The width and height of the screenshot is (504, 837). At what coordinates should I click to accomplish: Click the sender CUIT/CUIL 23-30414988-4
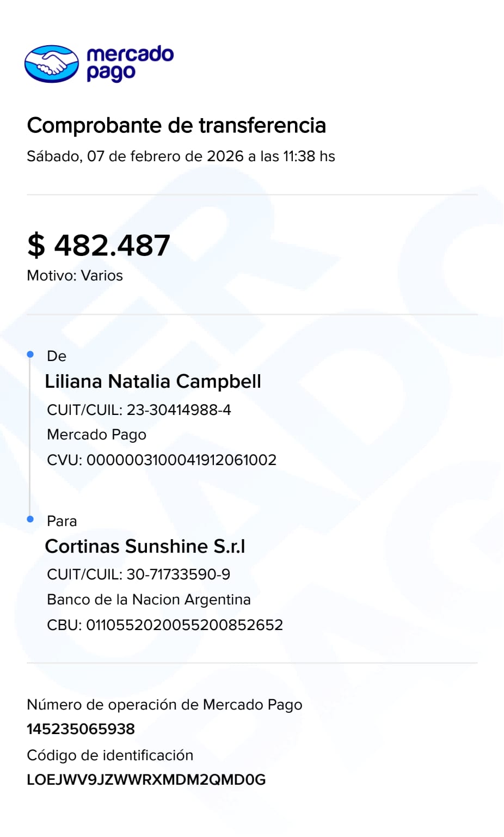click(139, 410)
